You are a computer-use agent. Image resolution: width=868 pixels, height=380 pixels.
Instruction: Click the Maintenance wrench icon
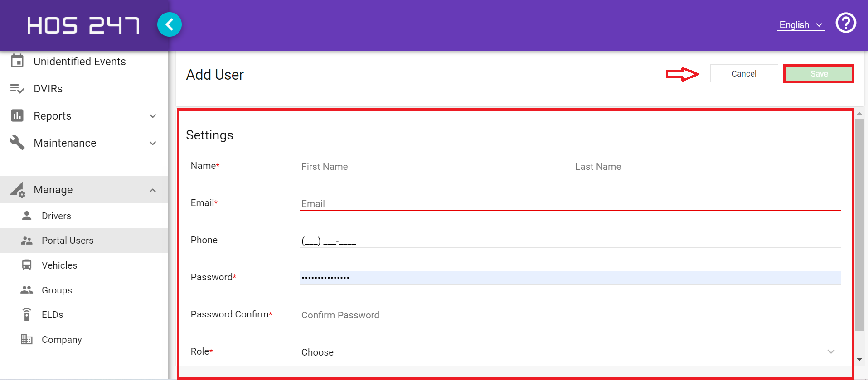tap(17, 143)
